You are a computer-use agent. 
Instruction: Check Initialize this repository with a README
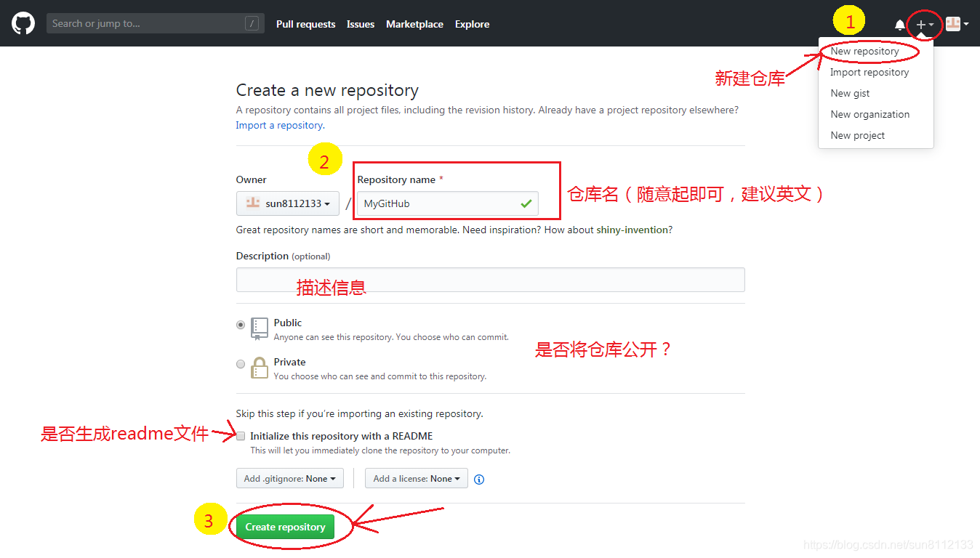click(x=241, y=436)
